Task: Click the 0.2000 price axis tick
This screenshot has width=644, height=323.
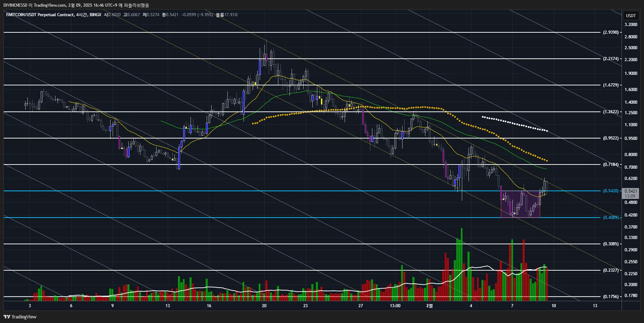Action: (x=631, y=285)
